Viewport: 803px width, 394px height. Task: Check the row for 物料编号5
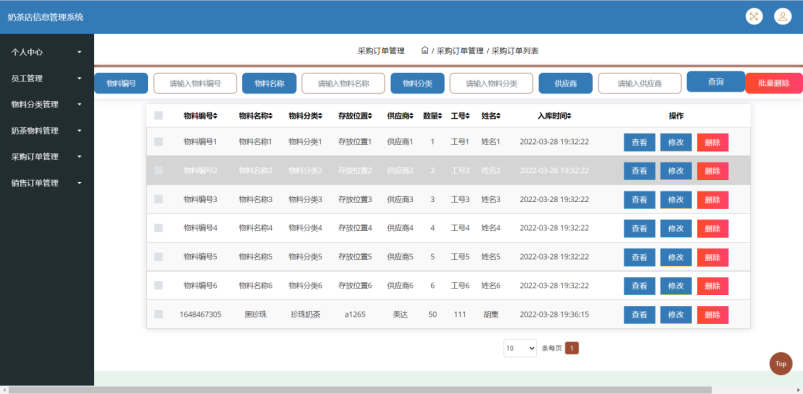[x=158, y=256]
